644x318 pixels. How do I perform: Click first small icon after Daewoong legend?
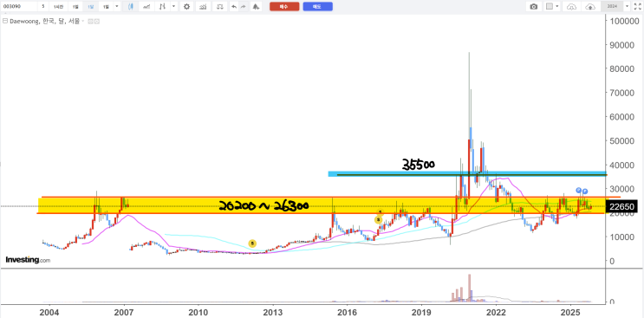coord(90,21)
